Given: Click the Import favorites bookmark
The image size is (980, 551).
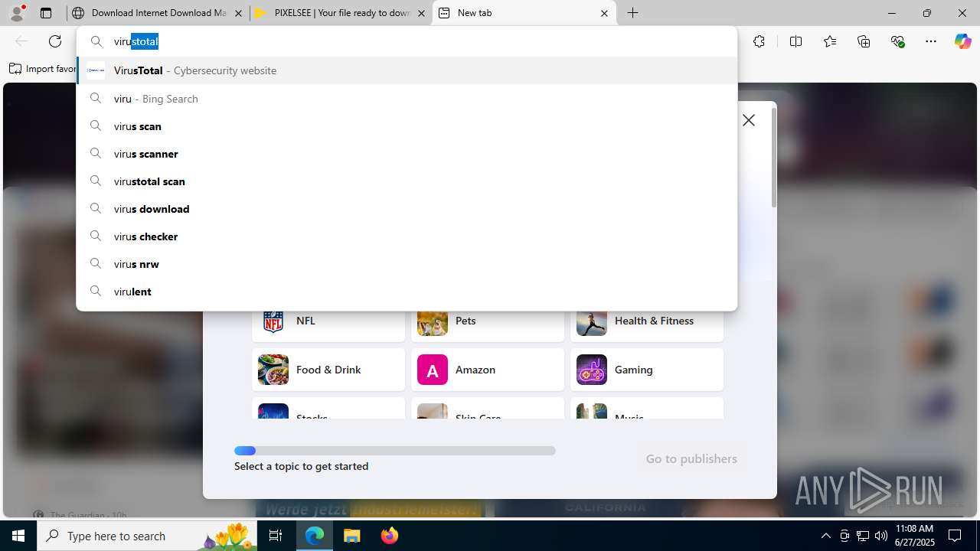Looking at the screenshot, I should click(x=42, y=69).
